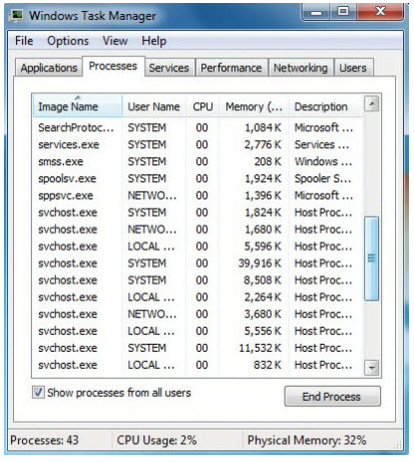Uncheck Show processes from all users
Screen dimensions: 414x462
tap(38, 392)
